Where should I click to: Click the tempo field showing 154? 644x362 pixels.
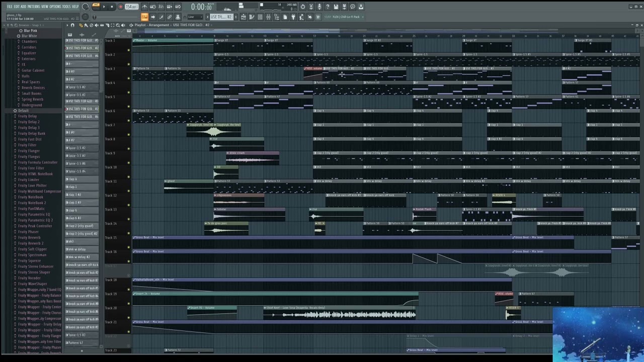[x=132, y=7]
